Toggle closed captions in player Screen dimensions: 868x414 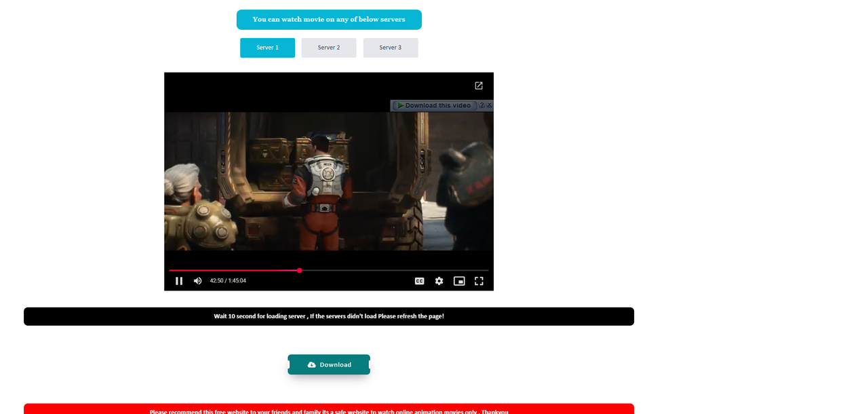pyautogui.click(x=420, y=281)
